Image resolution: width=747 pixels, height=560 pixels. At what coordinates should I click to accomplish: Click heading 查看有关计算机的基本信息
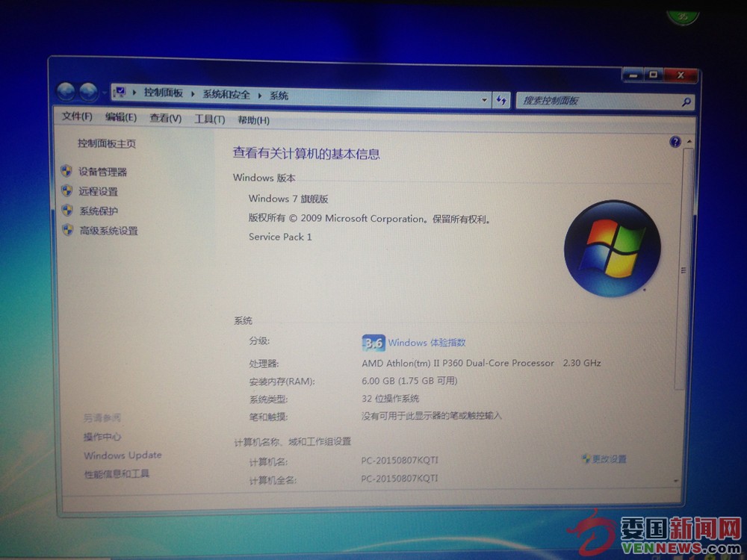coord(306,153)
